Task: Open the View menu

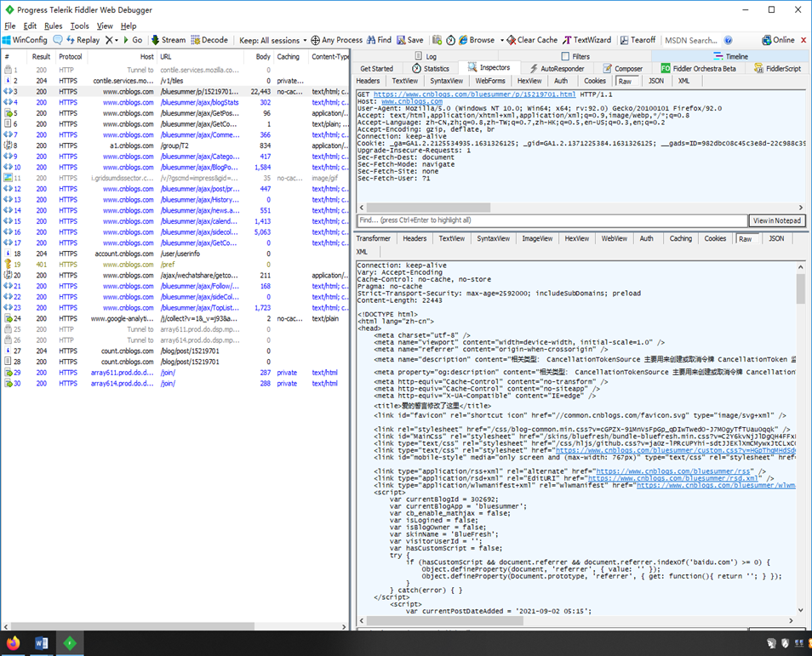Action: (105, 26)
